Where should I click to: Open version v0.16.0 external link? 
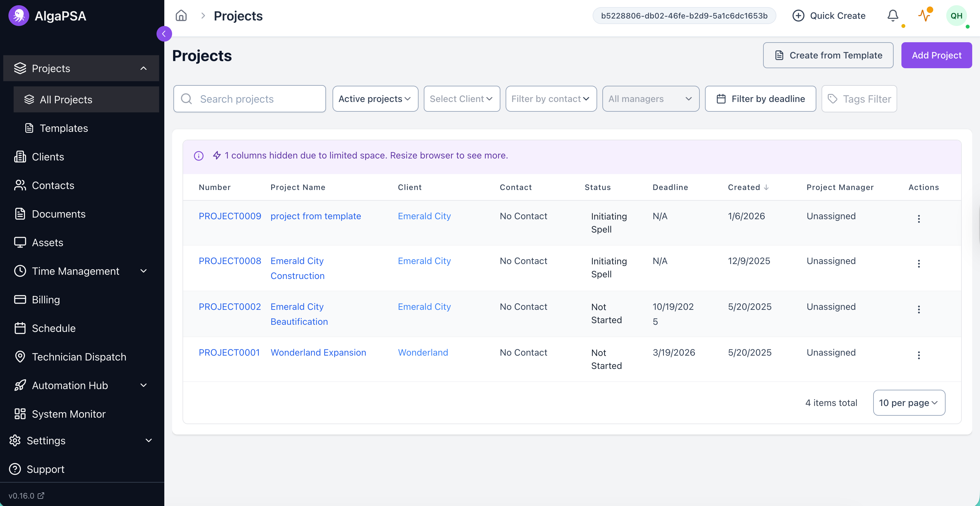[x=27, y=495]
